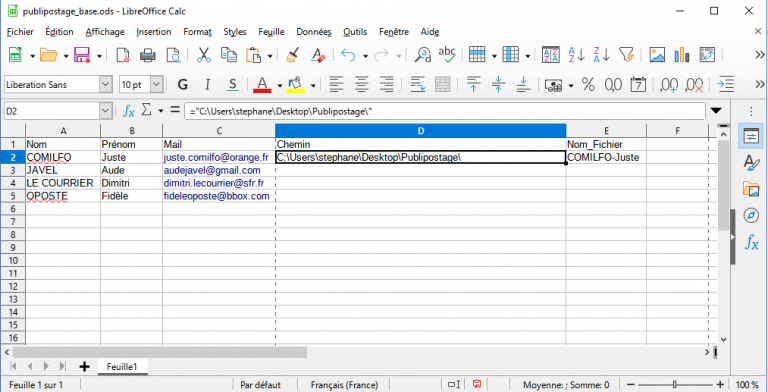Image resolution: width=768 pixels, height=392 pixels.
Task: Apply the red font color
Action: click(262, 85)
